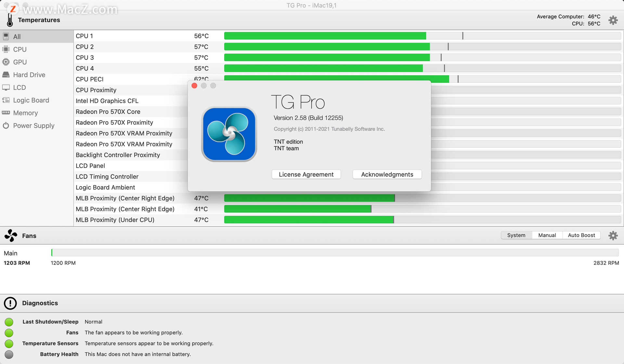Click the green Fans status indicator

(9, 333)
